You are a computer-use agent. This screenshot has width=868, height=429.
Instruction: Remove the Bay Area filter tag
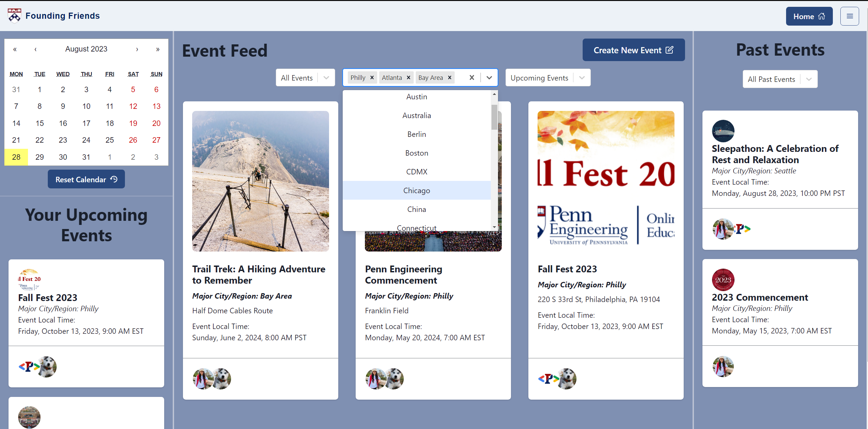pyautogui.click(x=450, y=77)
